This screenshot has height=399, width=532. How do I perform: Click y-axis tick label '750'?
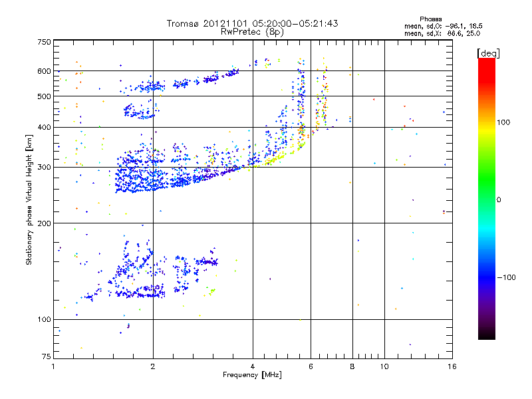click(44, 42)
